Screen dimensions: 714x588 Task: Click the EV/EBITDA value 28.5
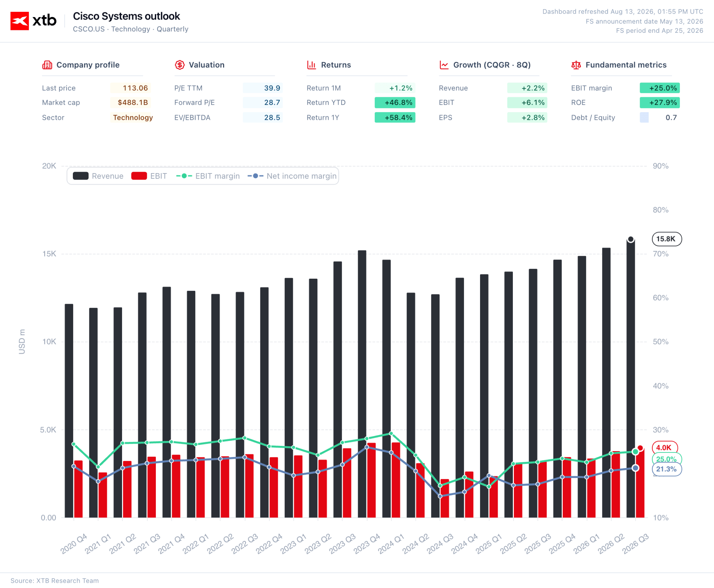point(272,117)
